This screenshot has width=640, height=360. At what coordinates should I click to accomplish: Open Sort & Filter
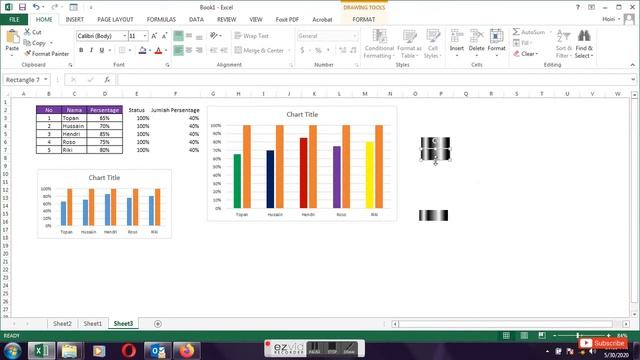(564, 44)
